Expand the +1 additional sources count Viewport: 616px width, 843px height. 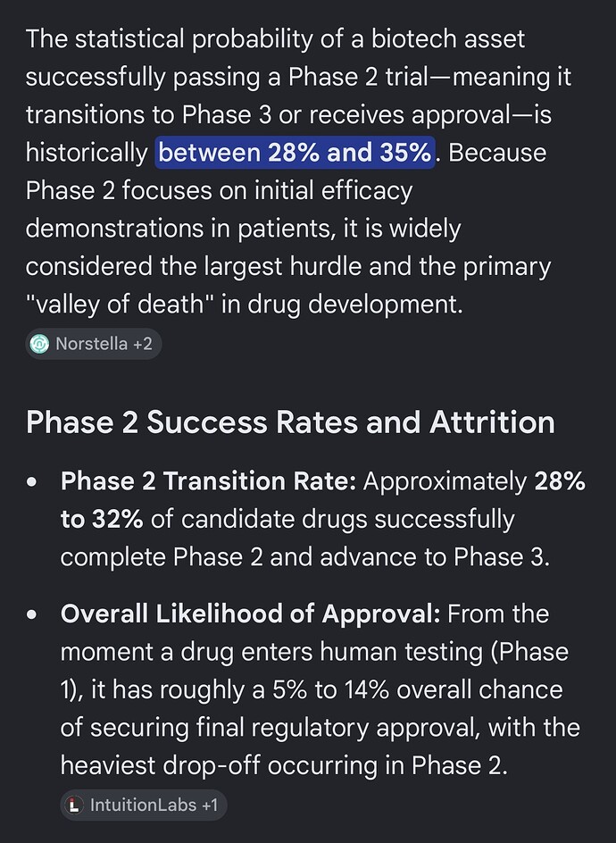coord(210,805)
